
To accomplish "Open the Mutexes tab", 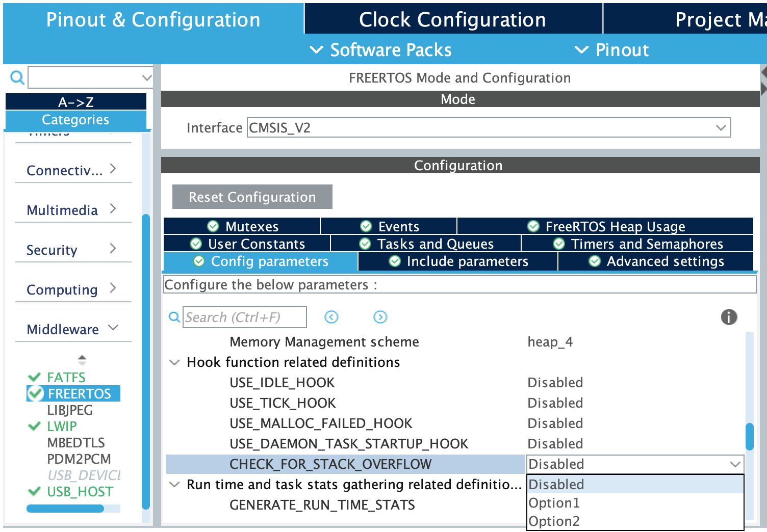I will click(242, 226).
